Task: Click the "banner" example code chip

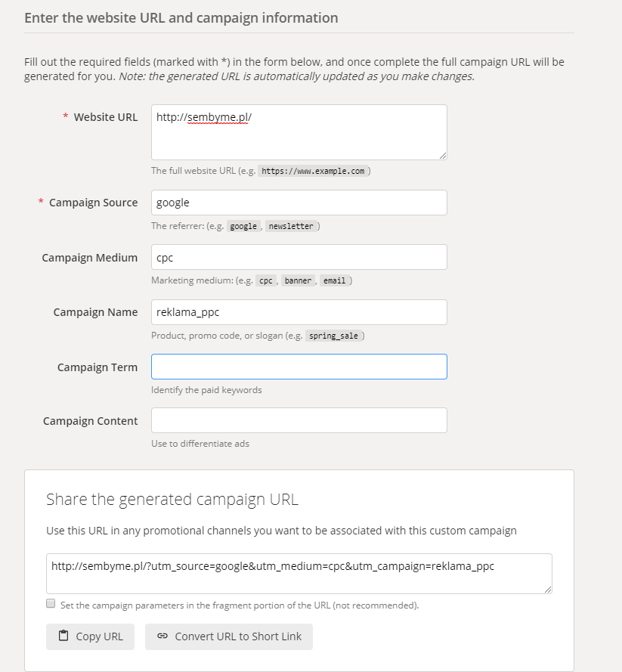Action: click(298, 280)
